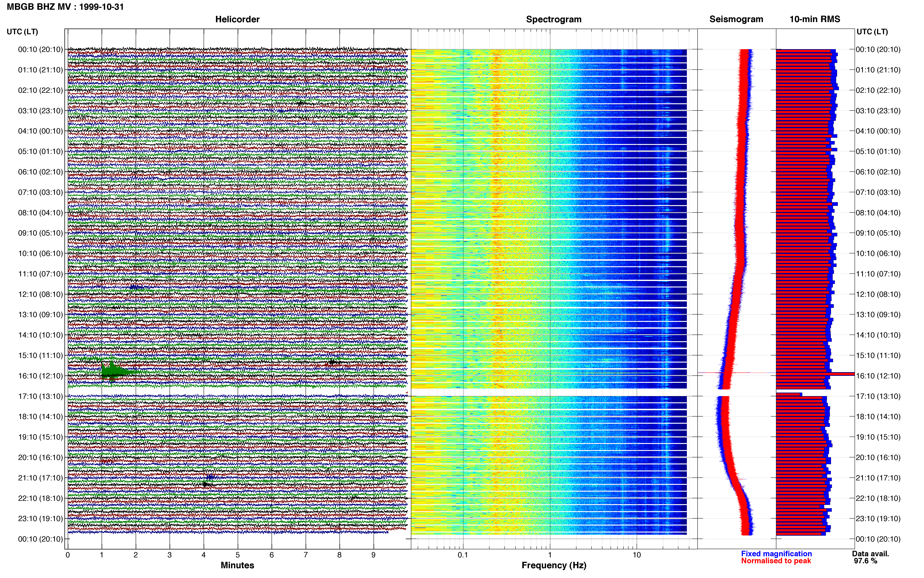Click left time label 13:10 (09:10)

coord(41,315)
